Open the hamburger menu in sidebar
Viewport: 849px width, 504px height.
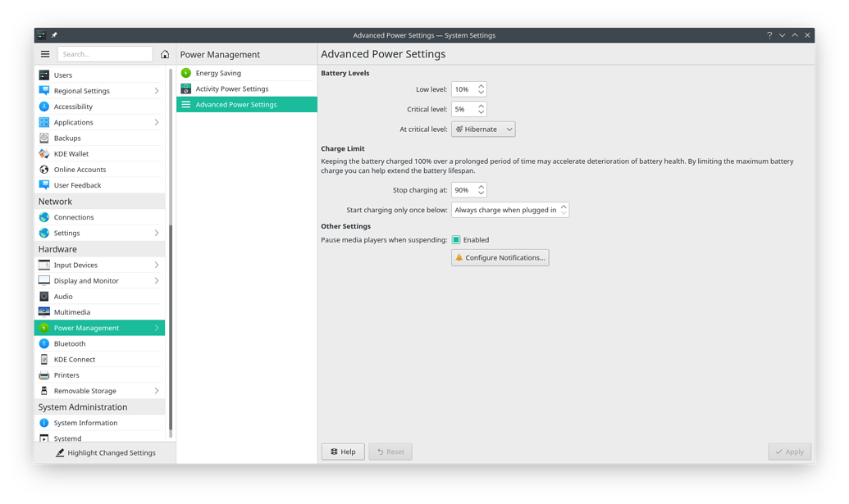[45, 54]
